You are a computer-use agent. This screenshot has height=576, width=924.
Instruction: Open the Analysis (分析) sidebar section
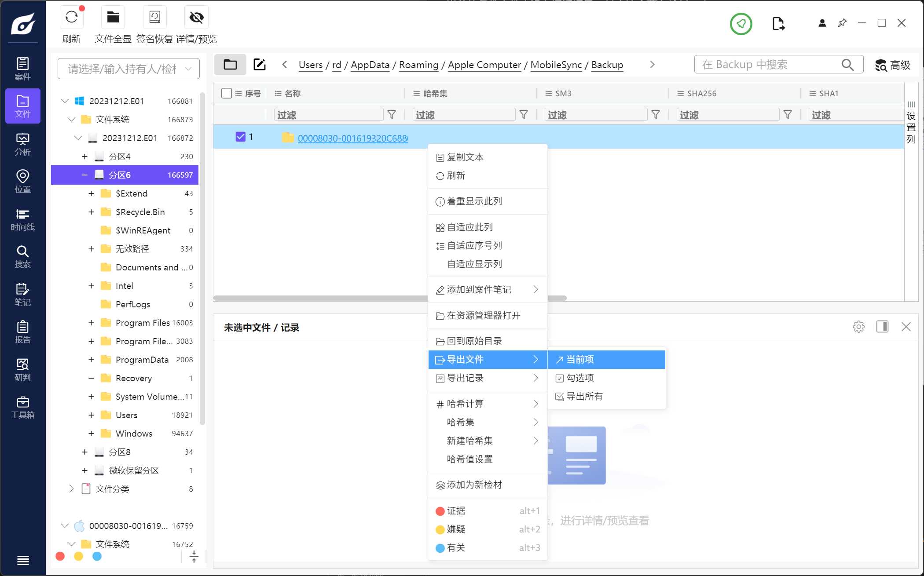23,144
